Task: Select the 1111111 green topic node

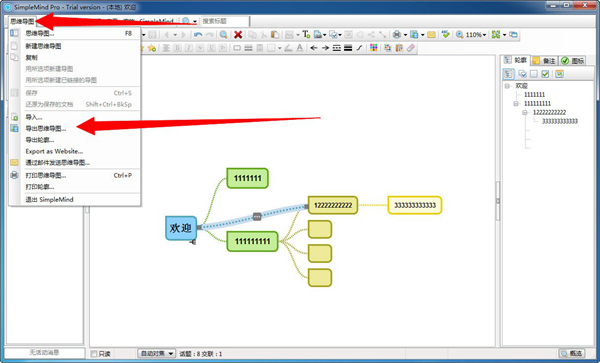Action: 248,178
